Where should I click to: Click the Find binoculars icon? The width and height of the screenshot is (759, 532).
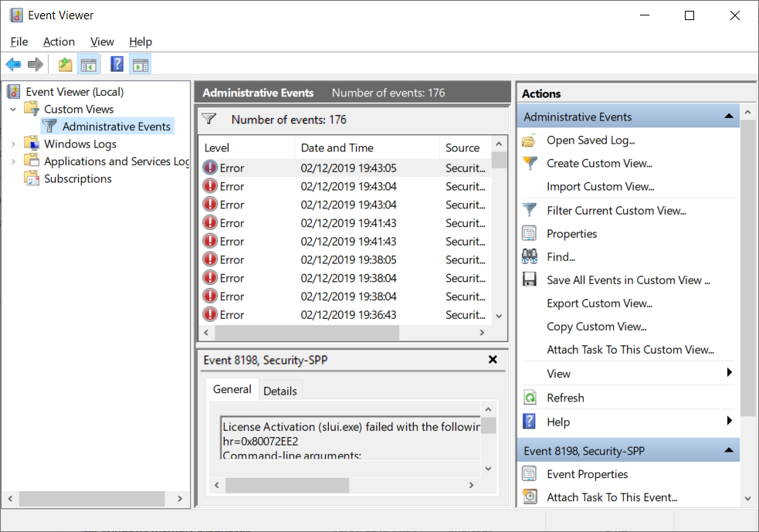(x=530, y=256)
